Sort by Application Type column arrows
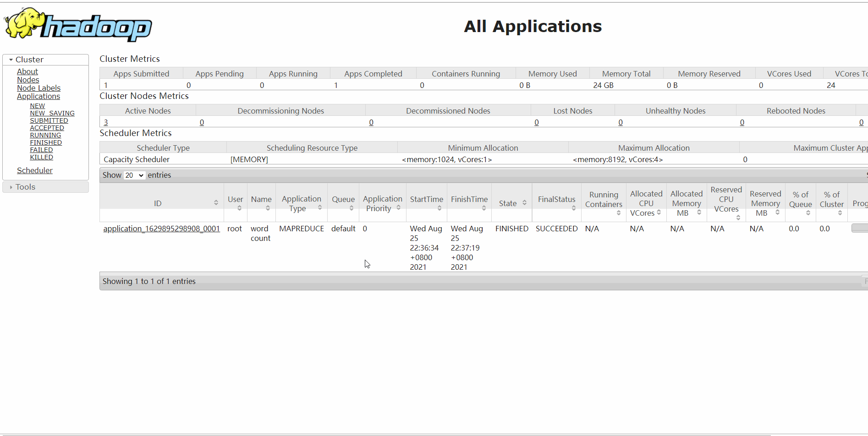The height and width of the screenshot is (436, 868). [x=319, y=207]
